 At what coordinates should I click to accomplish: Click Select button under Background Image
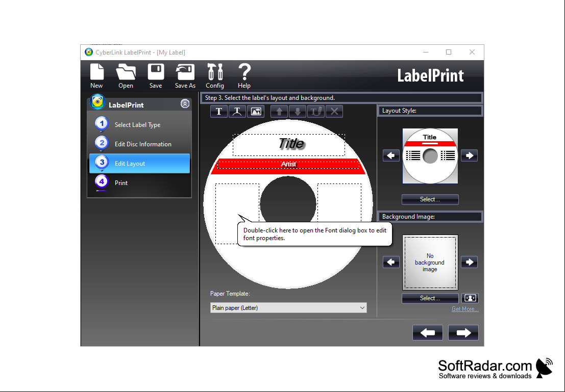[430, 298]
